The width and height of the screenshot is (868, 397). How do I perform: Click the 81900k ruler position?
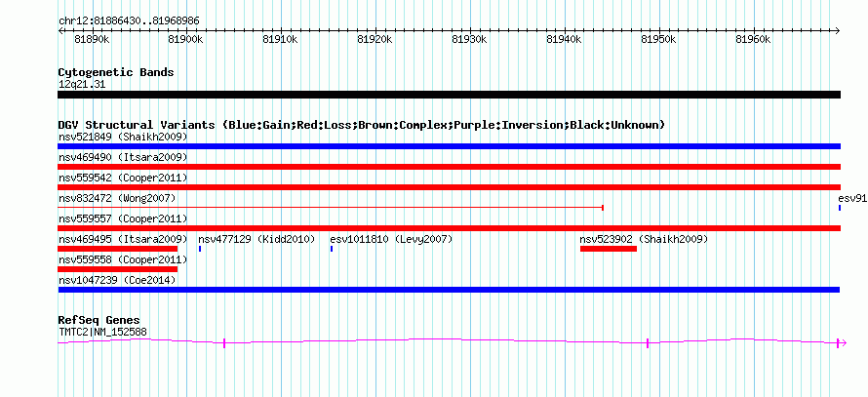tap(186, 39)
